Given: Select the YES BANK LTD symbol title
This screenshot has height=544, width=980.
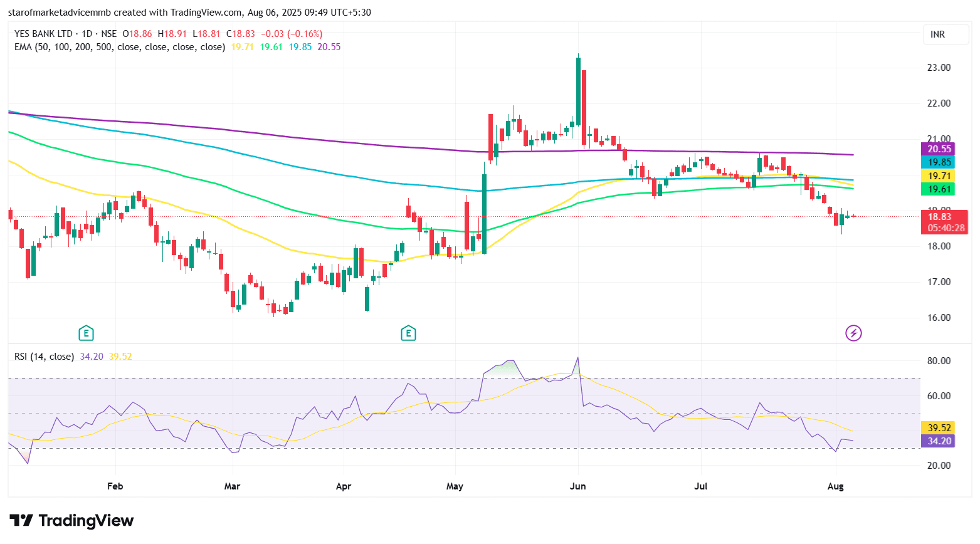Looking at the screenshot, I should 43,34.
